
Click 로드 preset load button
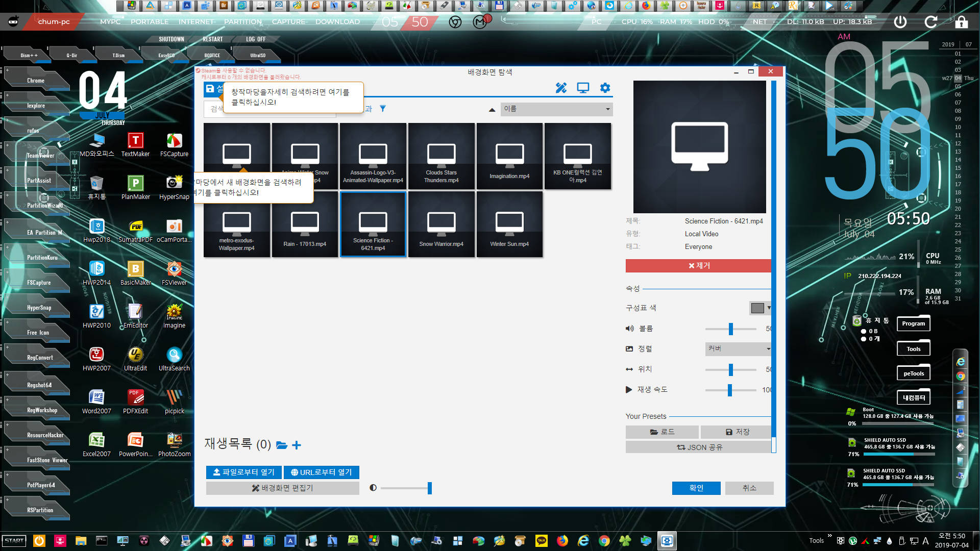pos(662,432)
